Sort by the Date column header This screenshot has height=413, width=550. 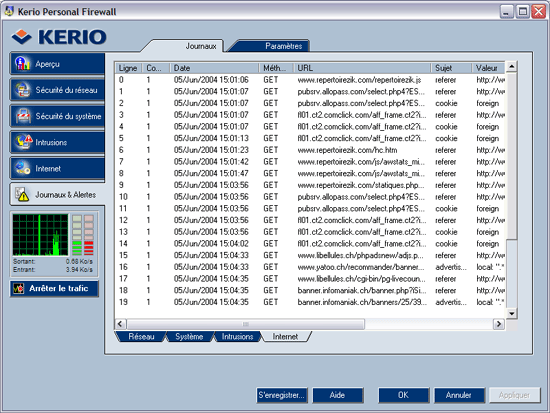pos(214,68)
